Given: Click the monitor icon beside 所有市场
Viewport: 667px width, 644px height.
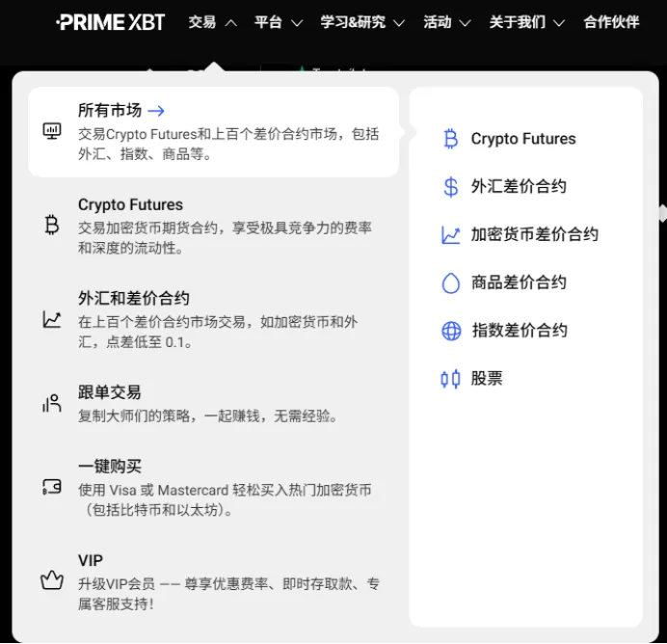Looking at the screenshot, I should pyautogui.click(x=52, y=131).
